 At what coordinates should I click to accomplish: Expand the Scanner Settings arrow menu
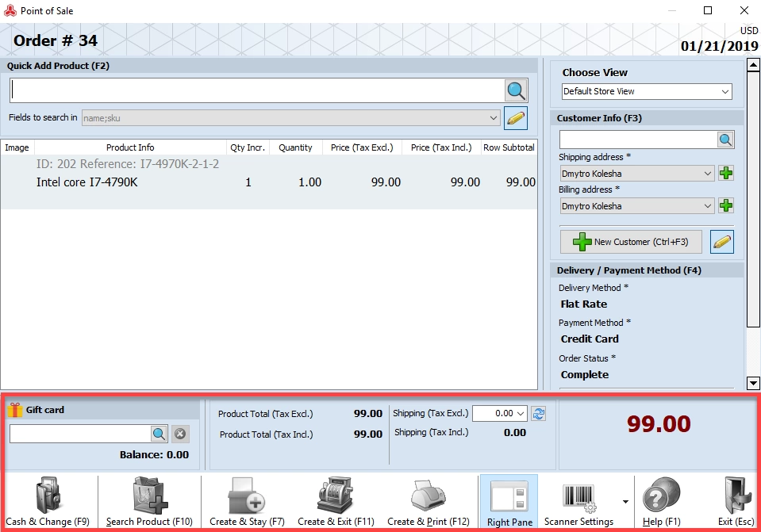click(x=625, y=502)
